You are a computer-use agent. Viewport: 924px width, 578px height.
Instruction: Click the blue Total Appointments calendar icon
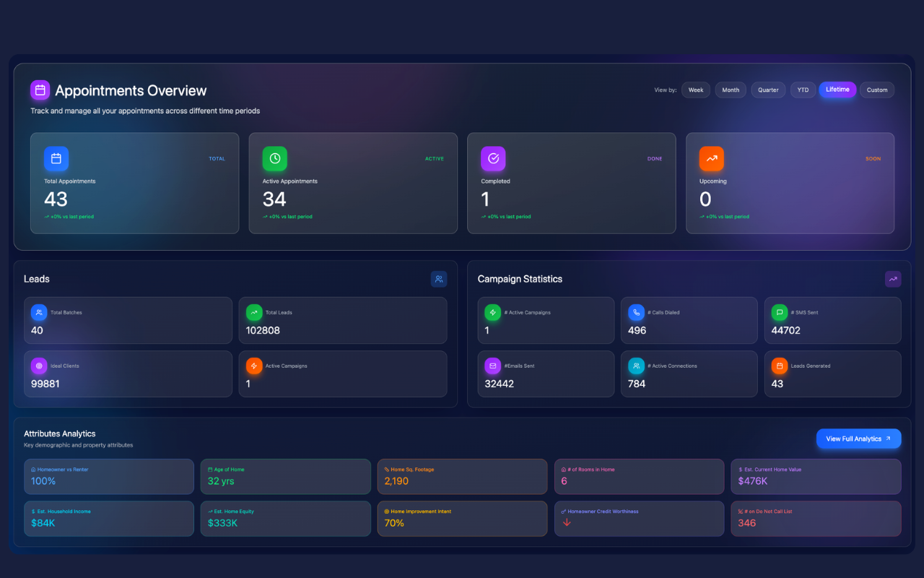[x=56, y=159]
